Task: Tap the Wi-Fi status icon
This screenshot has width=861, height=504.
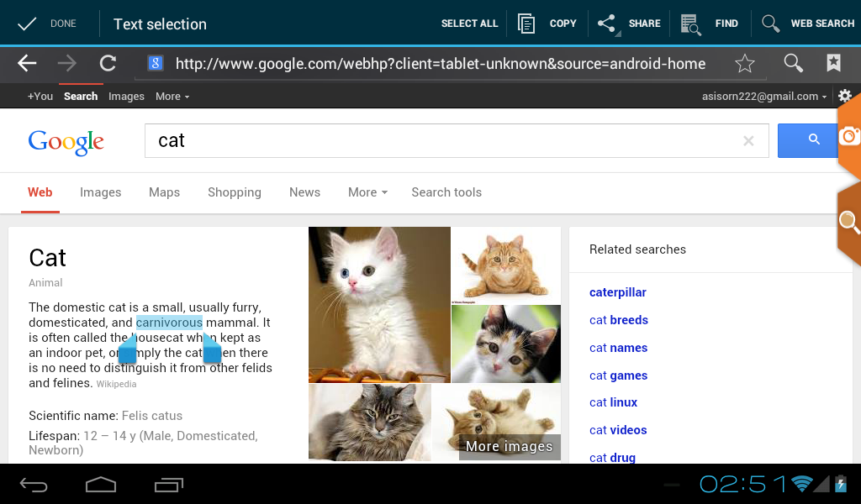Action: (x=801, y=484)
